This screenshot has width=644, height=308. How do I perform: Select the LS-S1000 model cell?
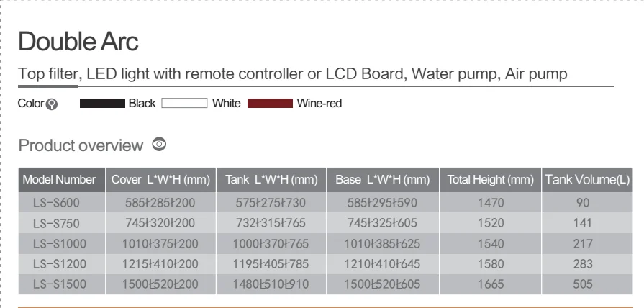[x=60, y=244]
